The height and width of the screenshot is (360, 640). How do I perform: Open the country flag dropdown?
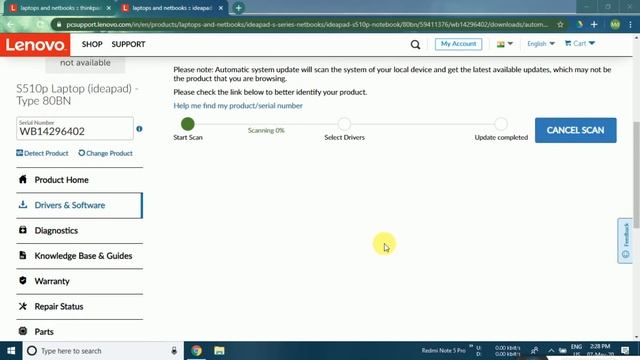pyautogui.click(x=505, y=44)
